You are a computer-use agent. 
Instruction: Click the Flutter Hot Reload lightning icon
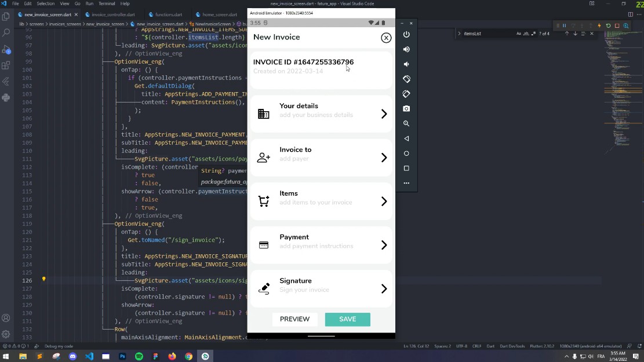599,25
